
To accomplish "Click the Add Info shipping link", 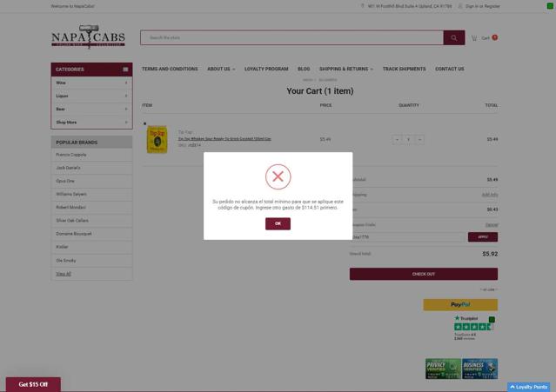I will tap(490, 195).
